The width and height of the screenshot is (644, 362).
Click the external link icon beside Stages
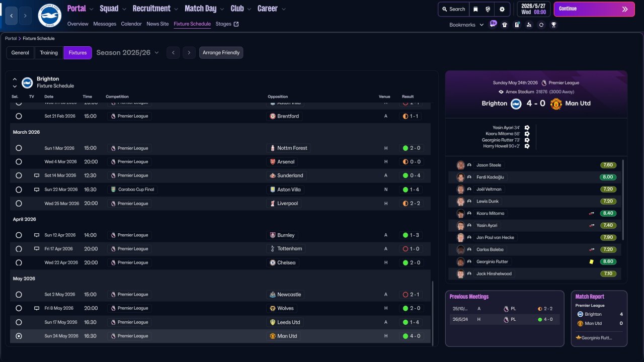(236, 24)
